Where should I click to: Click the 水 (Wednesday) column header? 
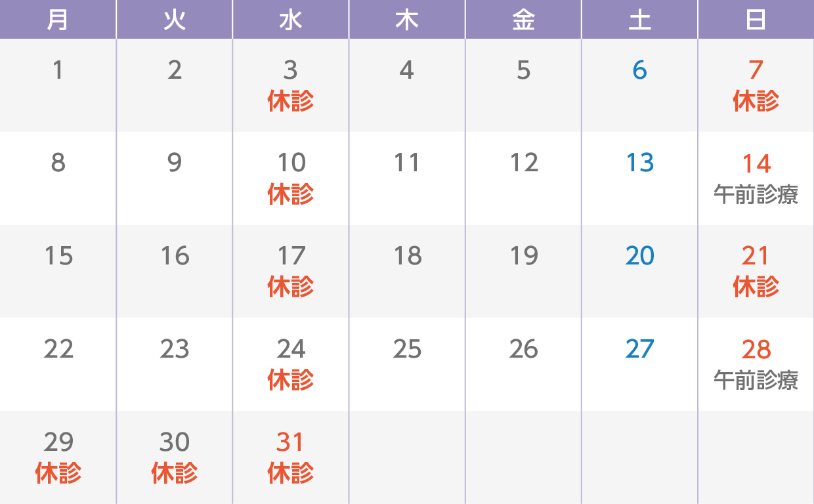(291, 20)
